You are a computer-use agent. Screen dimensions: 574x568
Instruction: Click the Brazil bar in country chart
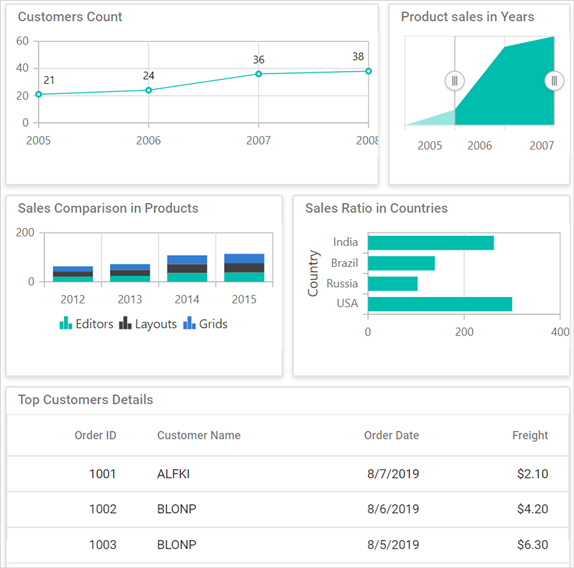pos(402,263)
